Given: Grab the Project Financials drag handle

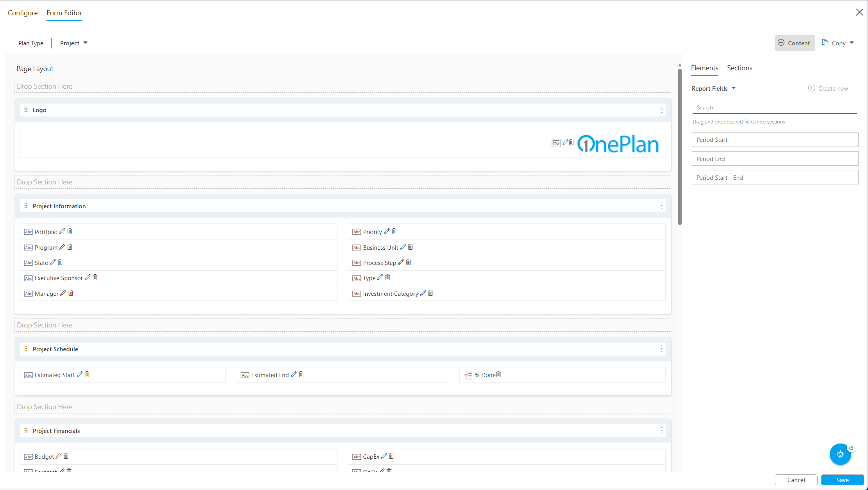Looking at the screenshot, I should coord(26,431).
